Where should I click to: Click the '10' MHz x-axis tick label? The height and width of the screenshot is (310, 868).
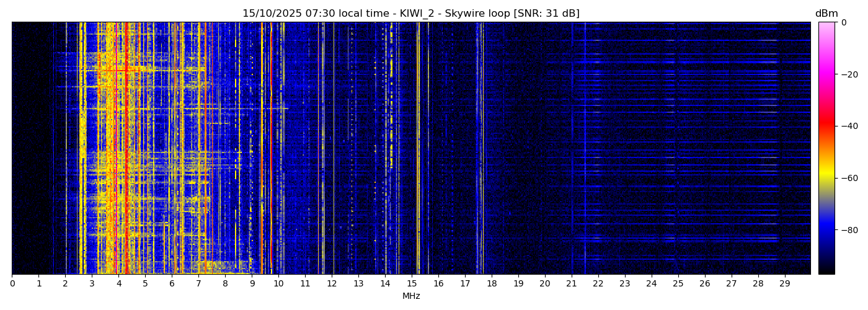point(278,283)
